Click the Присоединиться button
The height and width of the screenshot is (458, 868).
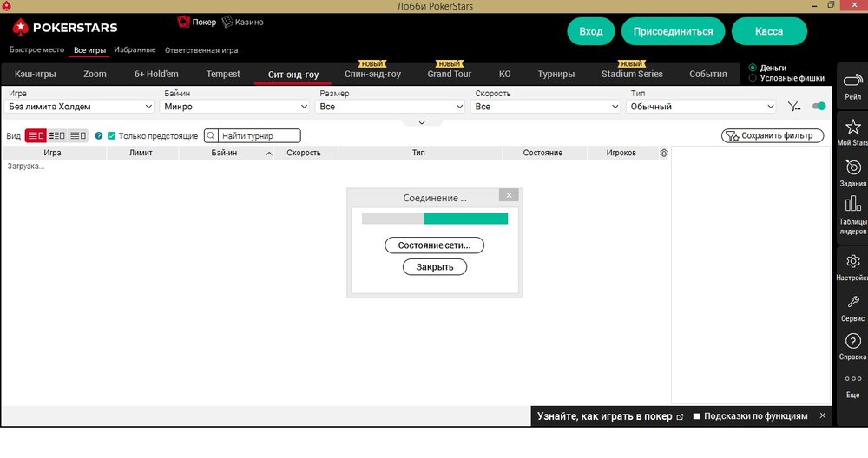point(674,31)
